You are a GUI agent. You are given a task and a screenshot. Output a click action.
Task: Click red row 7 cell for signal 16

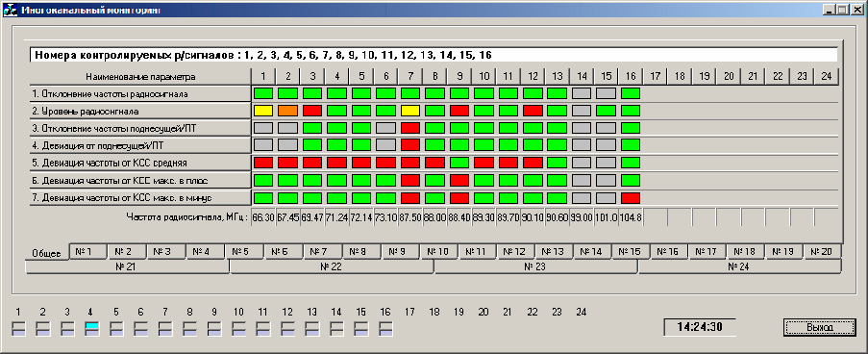coord(631,198)
